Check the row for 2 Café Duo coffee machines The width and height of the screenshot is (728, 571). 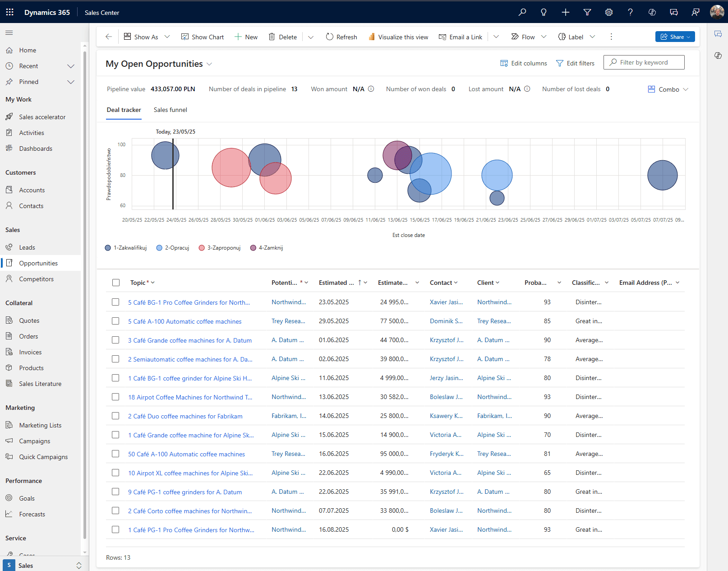(115, 416)
